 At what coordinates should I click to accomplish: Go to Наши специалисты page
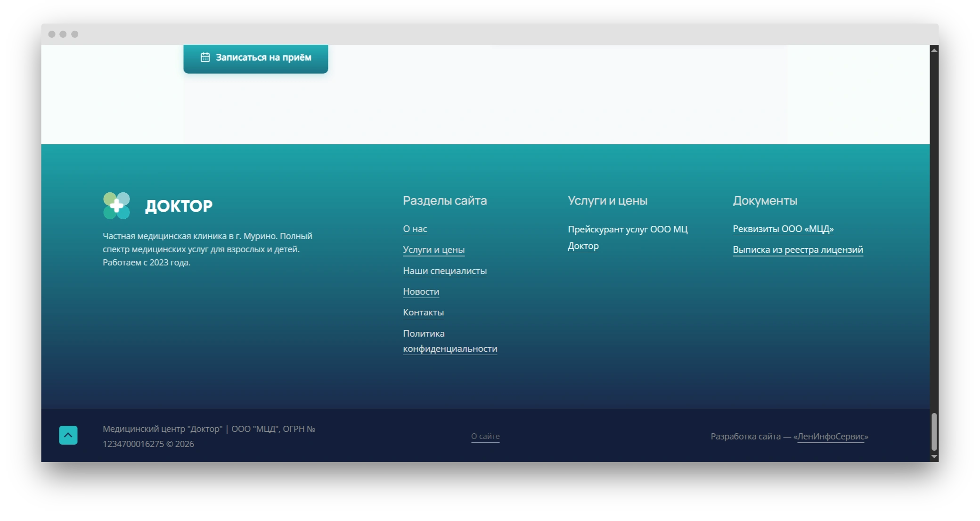[445, 271]
